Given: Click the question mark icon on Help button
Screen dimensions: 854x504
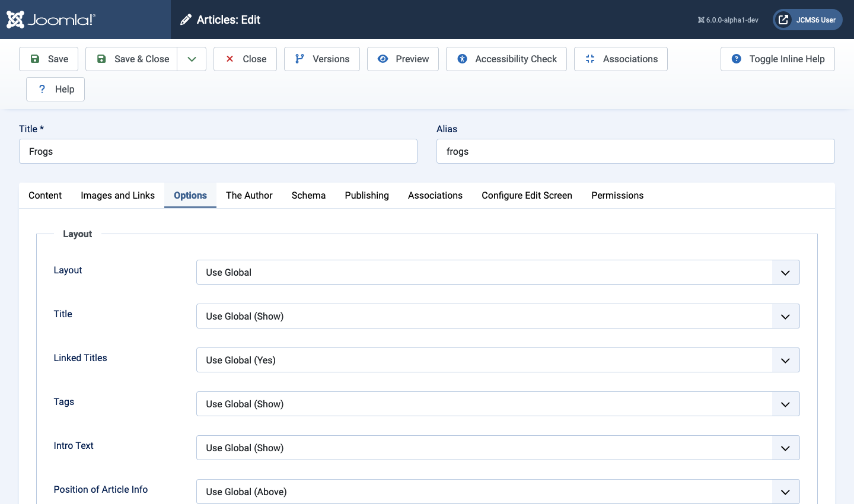Looking at the screenshot, I should (42, 89).
